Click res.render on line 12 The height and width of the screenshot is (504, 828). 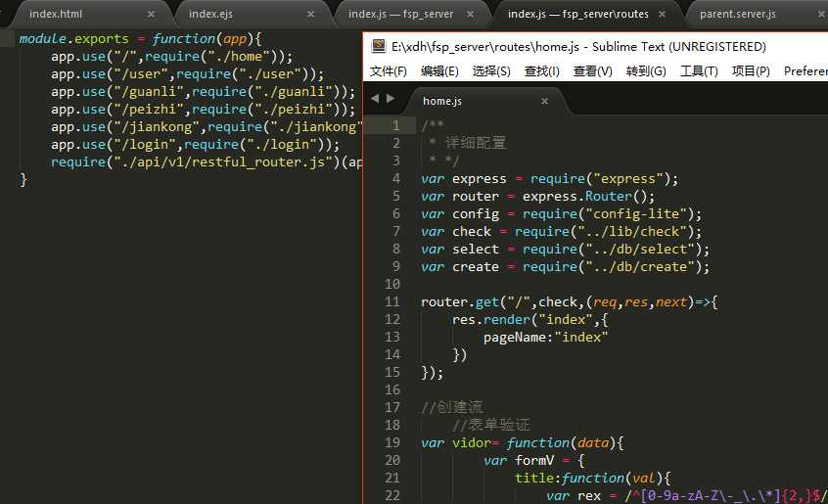click(491, 320)
